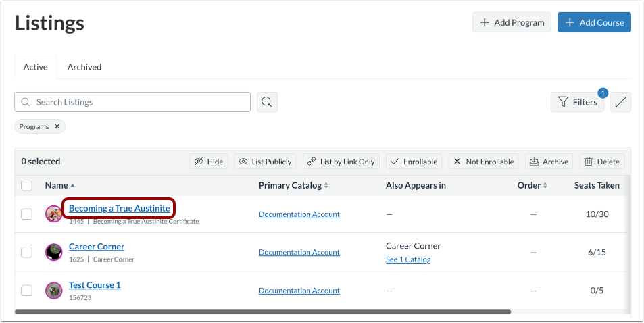Click the Add Course button
Screen dimensions: 644x323
594,22
